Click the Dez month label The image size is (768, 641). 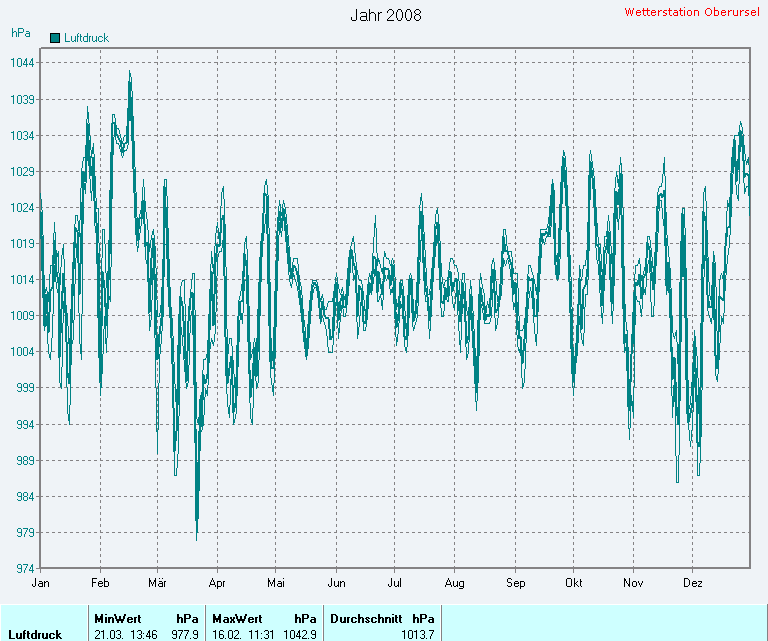(693, 583)
